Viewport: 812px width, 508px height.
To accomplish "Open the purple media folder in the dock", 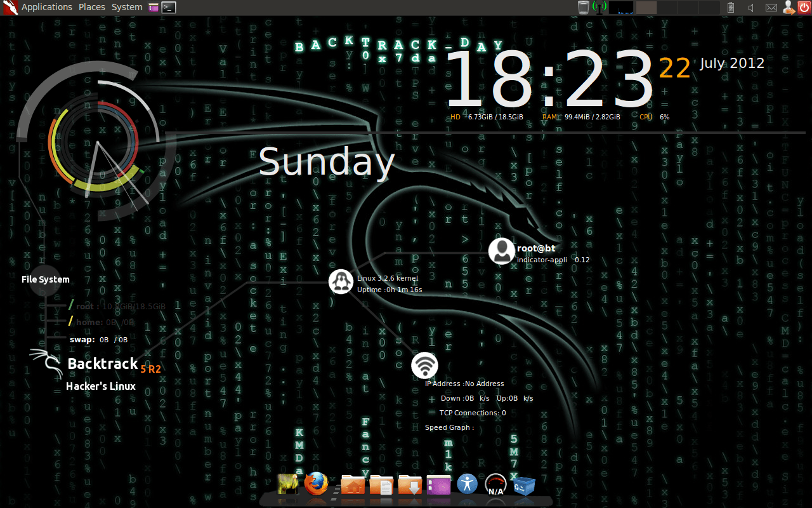I will tap(438, 486).
